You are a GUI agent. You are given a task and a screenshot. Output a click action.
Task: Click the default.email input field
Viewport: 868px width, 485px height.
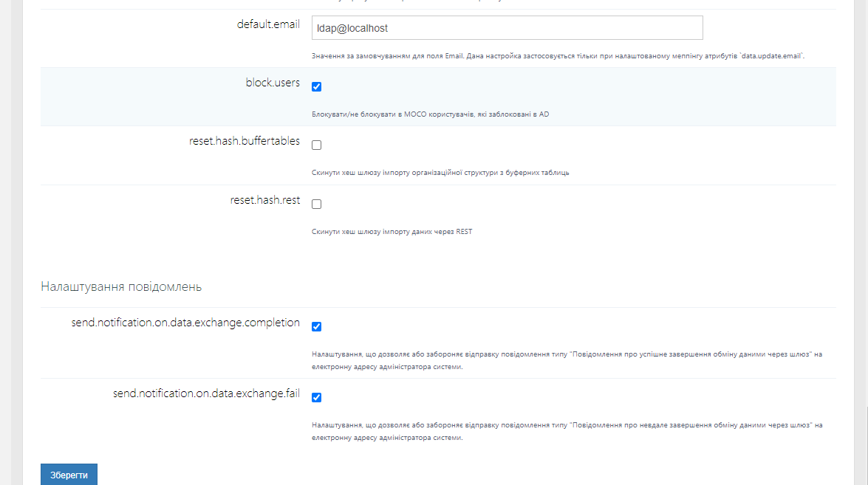[507, 27]
